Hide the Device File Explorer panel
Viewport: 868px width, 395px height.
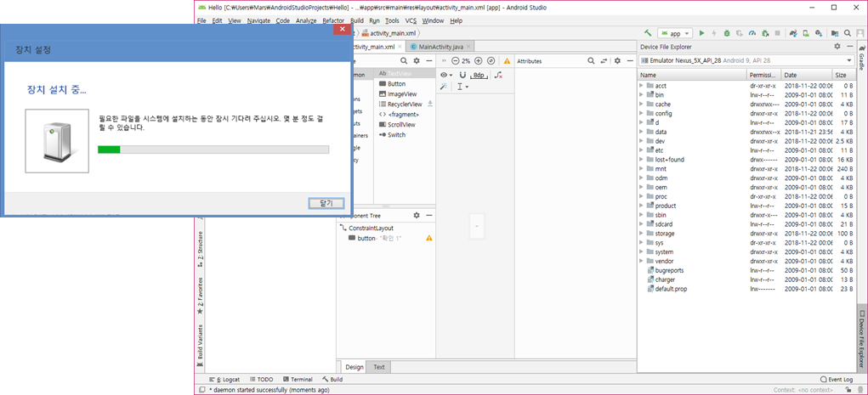[848, 47]
